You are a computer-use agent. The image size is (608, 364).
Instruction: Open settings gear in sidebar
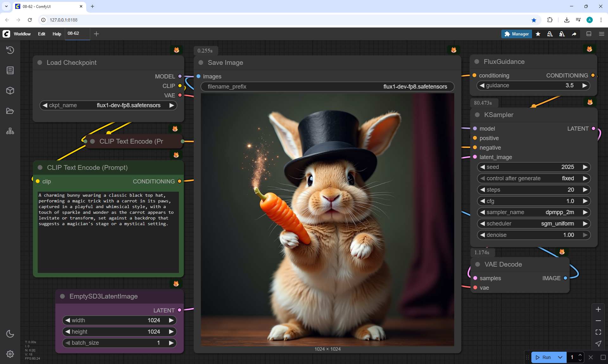click(10, 354)
